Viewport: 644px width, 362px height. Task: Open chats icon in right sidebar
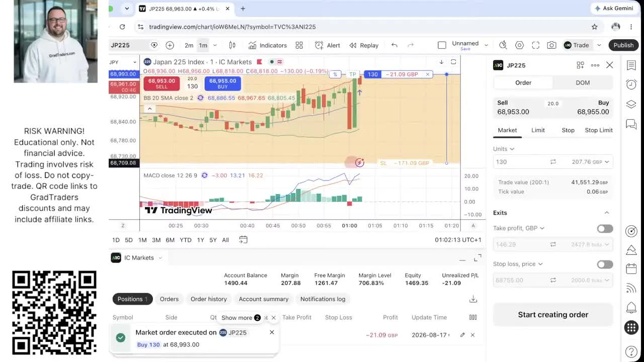coord(631,124)
